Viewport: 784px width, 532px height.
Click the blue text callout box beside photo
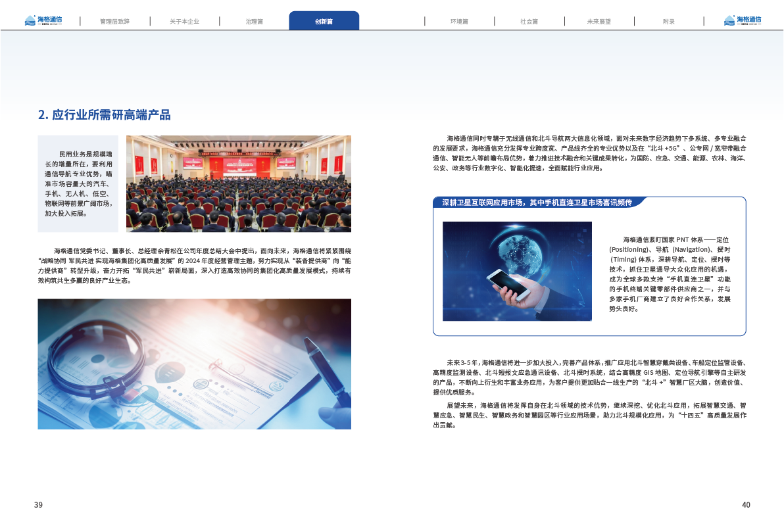78,183
